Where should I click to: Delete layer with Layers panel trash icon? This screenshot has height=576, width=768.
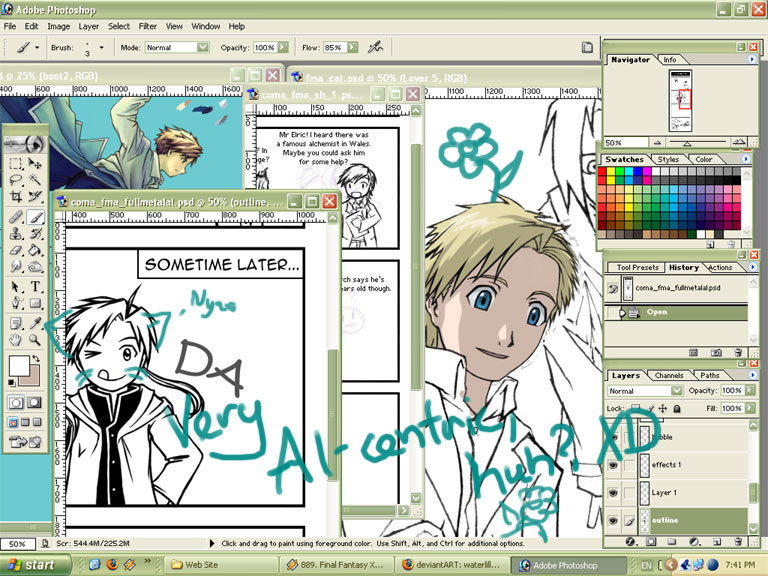coord(738,542)
